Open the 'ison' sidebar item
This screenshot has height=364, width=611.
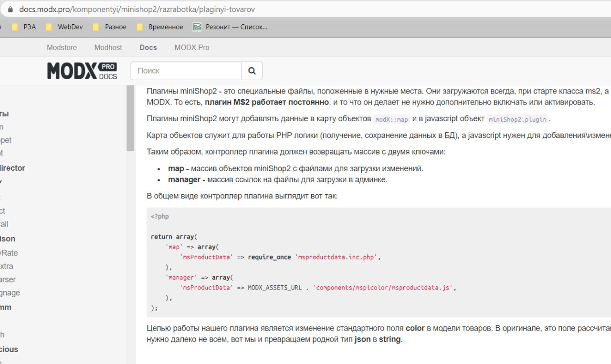click(8, 239)
